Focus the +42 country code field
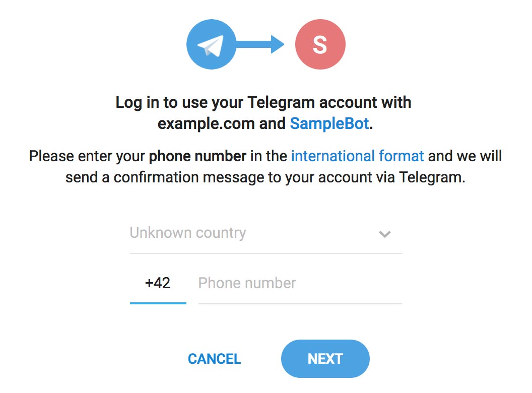Viewport: 532px width, 393px height. click(x=158, y=283)
